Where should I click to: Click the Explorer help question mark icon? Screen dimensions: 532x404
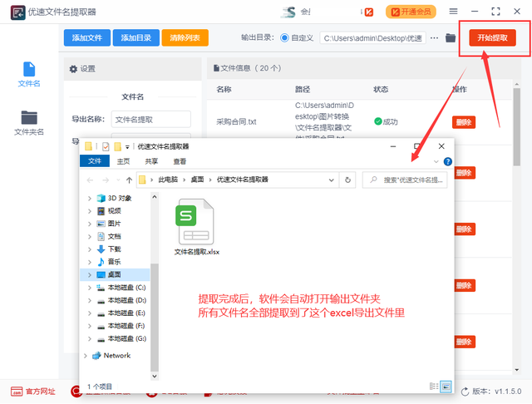(448, 161)
